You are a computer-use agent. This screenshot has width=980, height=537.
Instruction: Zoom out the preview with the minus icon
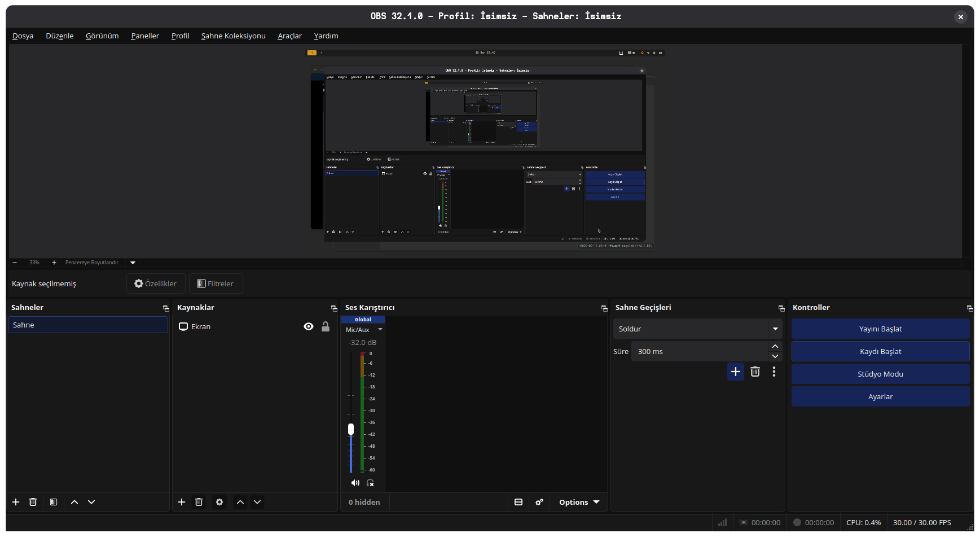15,263
